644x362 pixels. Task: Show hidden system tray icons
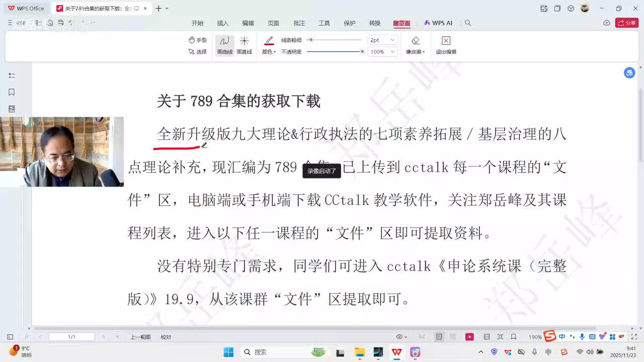click(480, 352)
